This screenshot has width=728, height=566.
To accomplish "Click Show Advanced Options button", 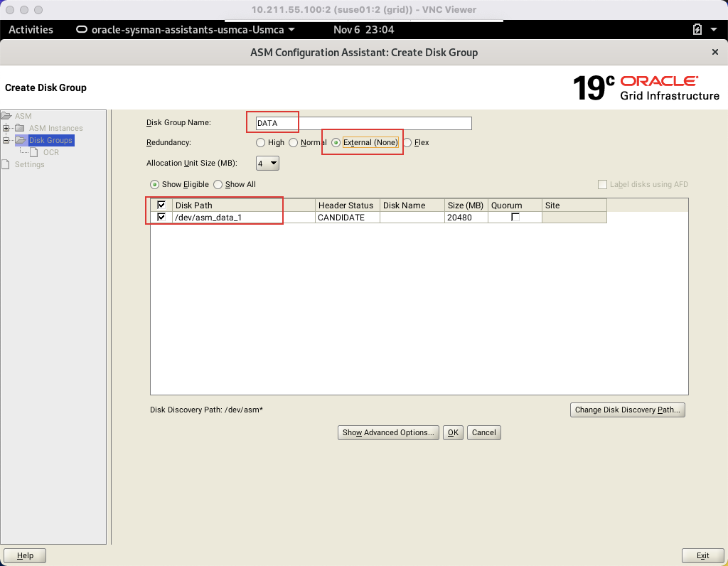I will click(x=388, y=432).
